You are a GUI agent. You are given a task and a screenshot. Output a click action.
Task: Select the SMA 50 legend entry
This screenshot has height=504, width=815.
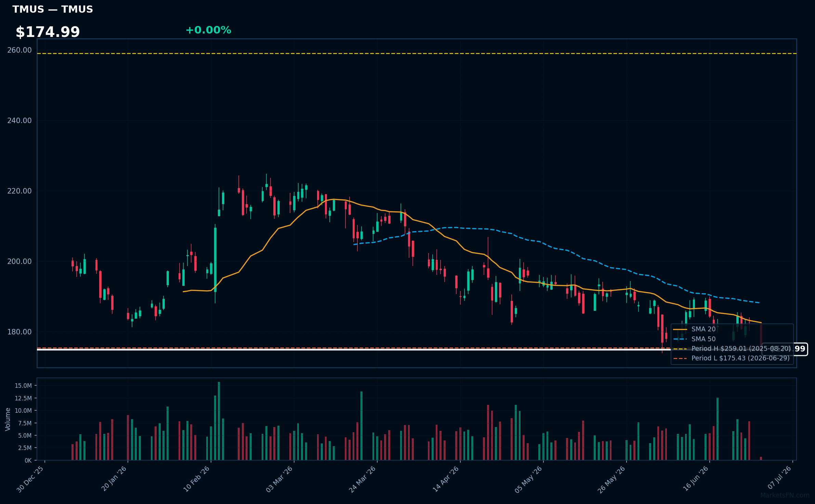point(694,339)
